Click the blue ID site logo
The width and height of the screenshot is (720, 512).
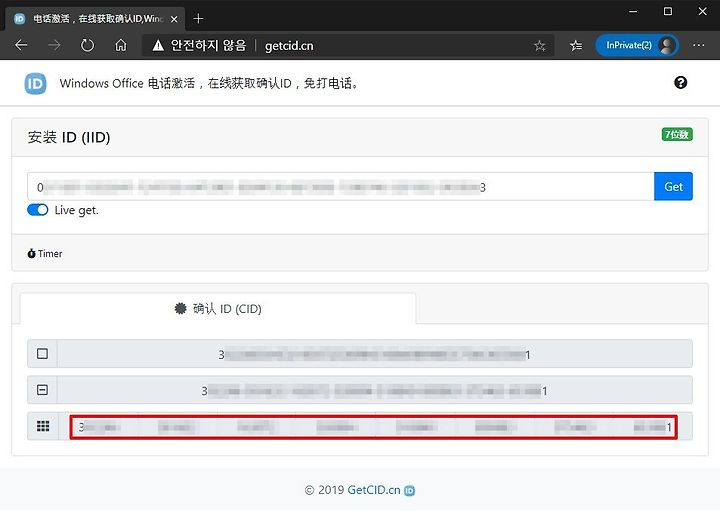[35, 84]
